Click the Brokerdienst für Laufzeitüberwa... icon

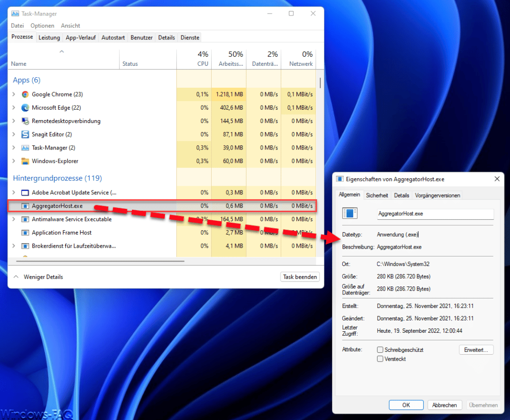[25, 246]
